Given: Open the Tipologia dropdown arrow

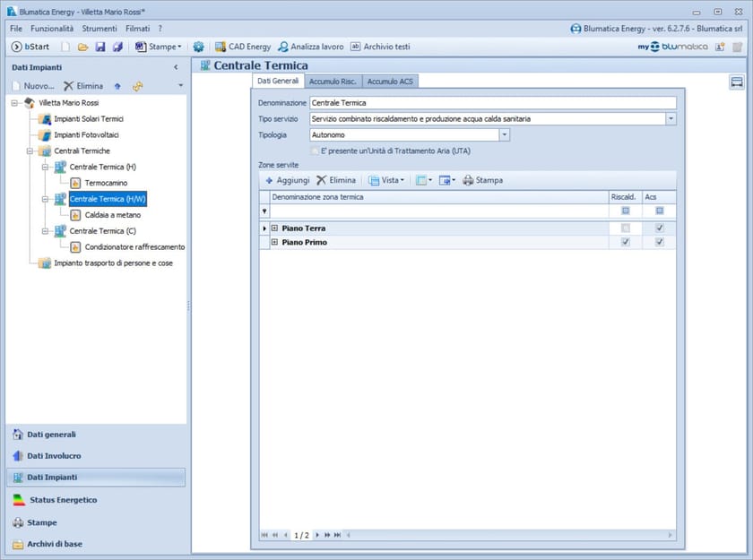Looking at the screenshot, I should [x=504, y=134].
